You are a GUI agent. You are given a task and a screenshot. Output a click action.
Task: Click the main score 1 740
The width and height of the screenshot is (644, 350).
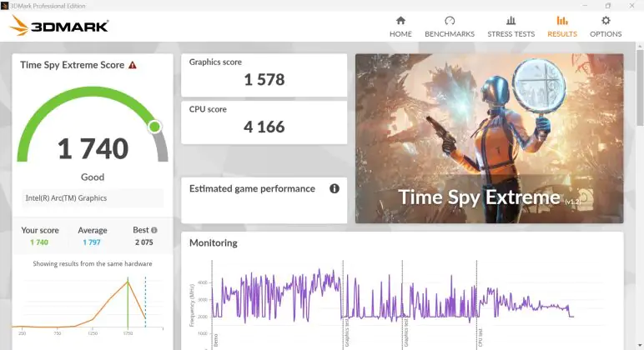[93, 148]
